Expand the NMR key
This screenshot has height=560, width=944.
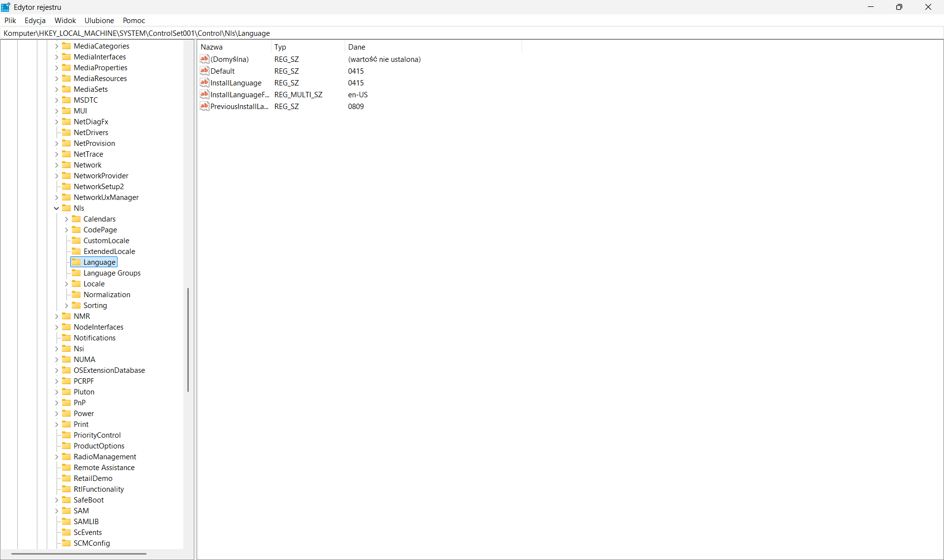(x=57, y=316)
